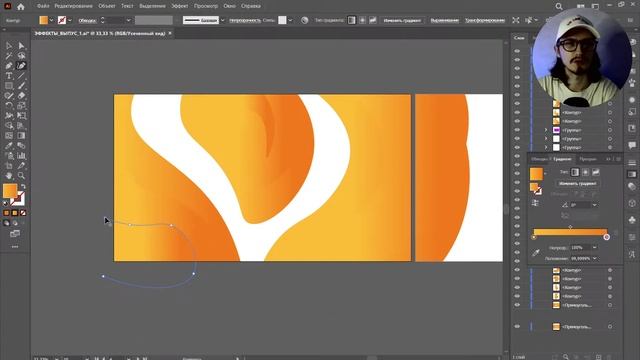The image size is (640, 360).
Task: Pick the gradient panel eyedropper icon
Action: 536,253
